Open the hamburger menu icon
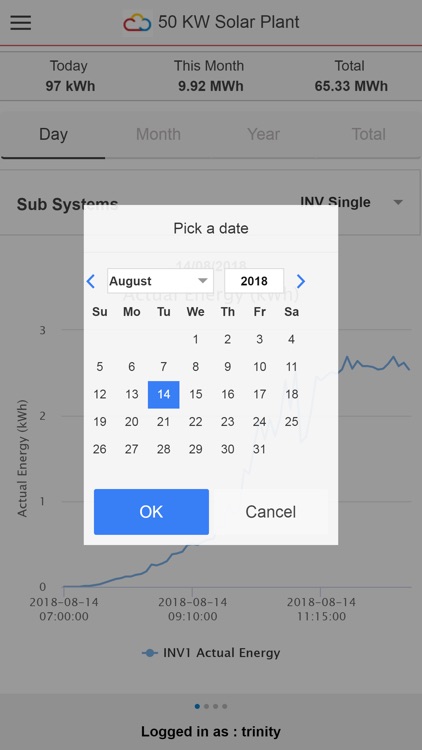The height and width of the screenshot is (750, 422). (x=21, y=22)
